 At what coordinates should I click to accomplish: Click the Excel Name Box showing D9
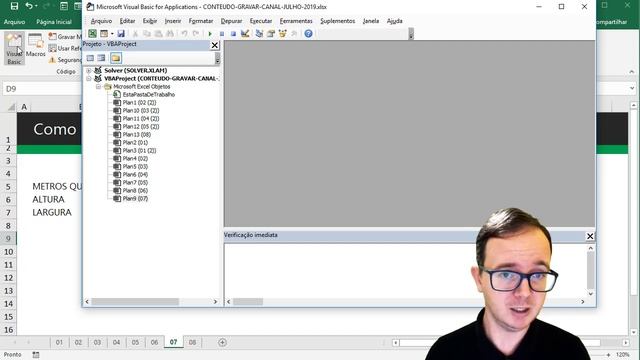pyautogui.click(x=41, y=89)
